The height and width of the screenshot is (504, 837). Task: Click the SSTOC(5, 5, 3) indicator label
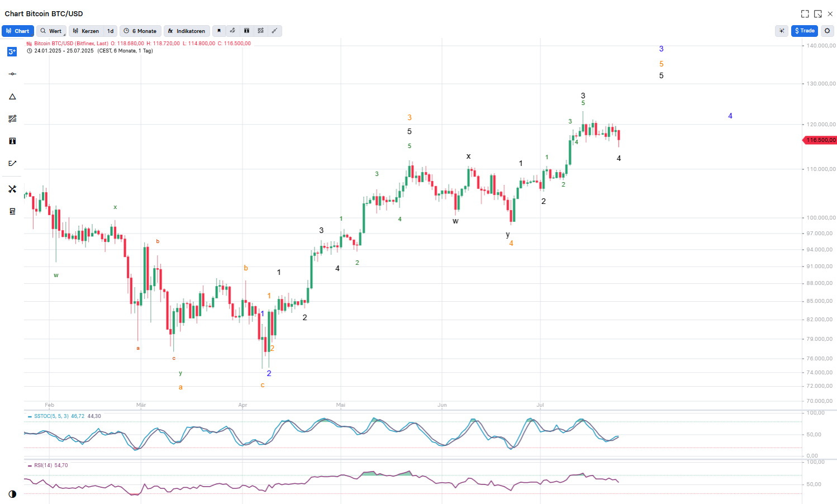coord(51,416)
